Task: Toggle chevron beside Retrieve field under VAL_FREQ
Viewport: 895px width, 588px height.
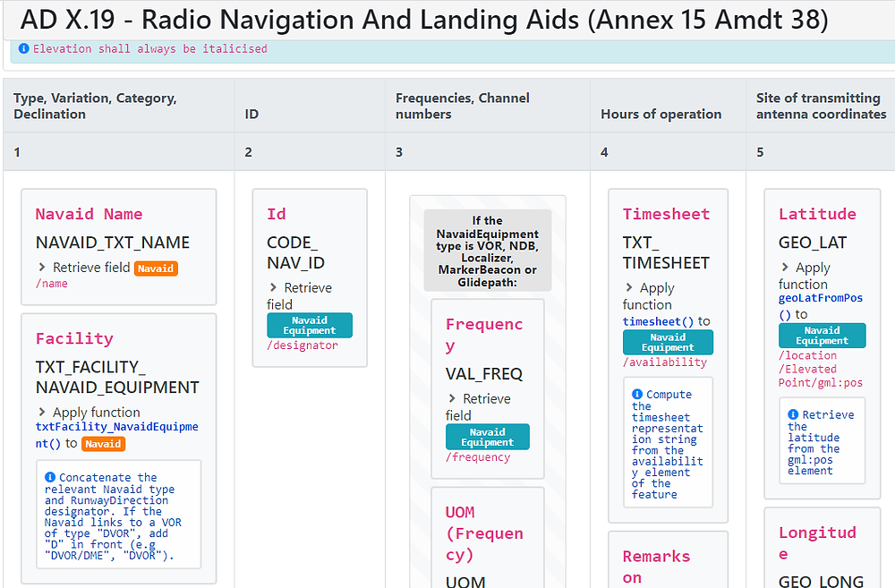Action: [x=452, y=399]
